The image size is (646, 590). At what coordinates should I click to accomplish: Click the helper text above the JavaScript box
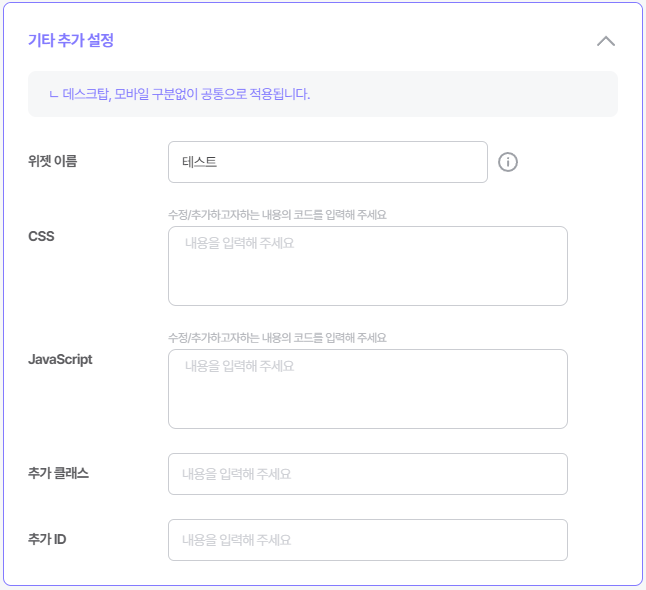277,338
